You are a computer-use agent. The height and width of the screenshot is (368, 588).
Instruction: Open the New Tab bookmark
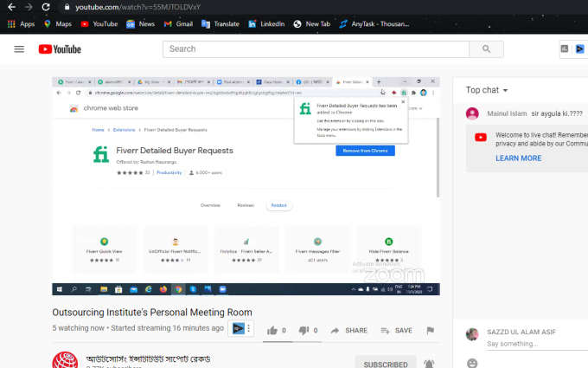312,24
